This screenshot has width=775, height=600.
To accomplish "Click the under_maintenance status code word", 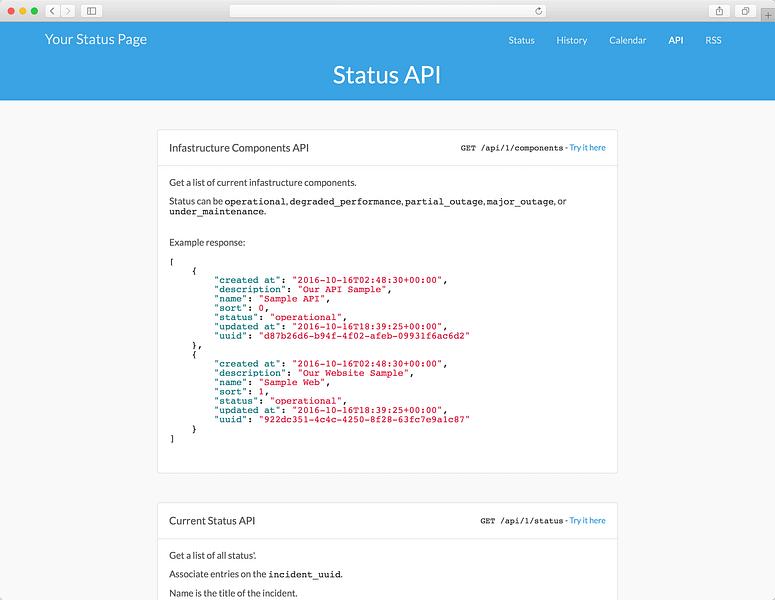I will pos(216,212).
